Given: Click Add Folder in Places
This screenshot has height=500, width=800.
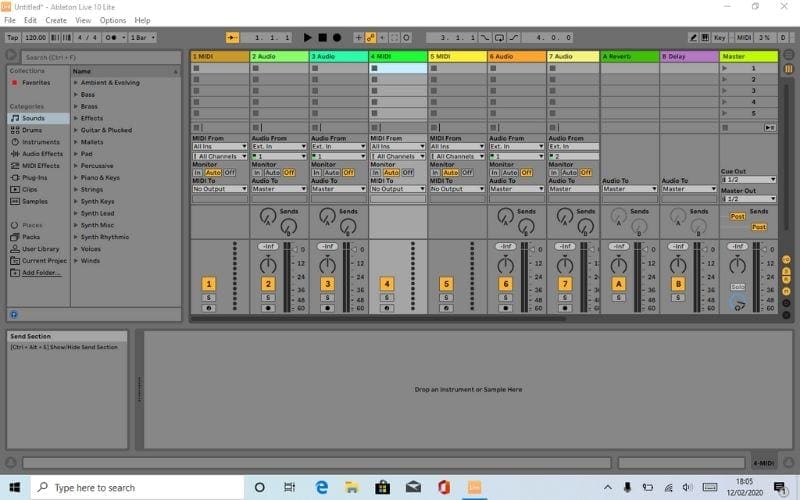Looking at the screenshot, I should [x=41, y=272].
